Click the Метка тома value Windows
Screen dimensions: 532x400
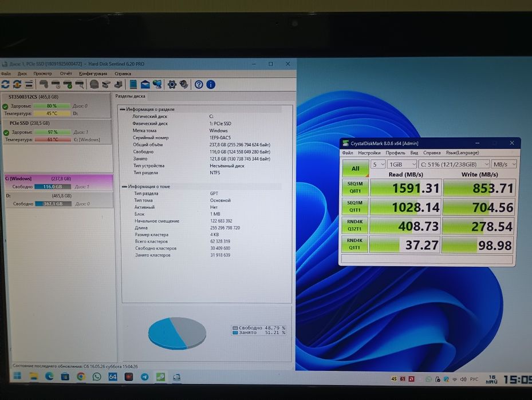(219, 130)
